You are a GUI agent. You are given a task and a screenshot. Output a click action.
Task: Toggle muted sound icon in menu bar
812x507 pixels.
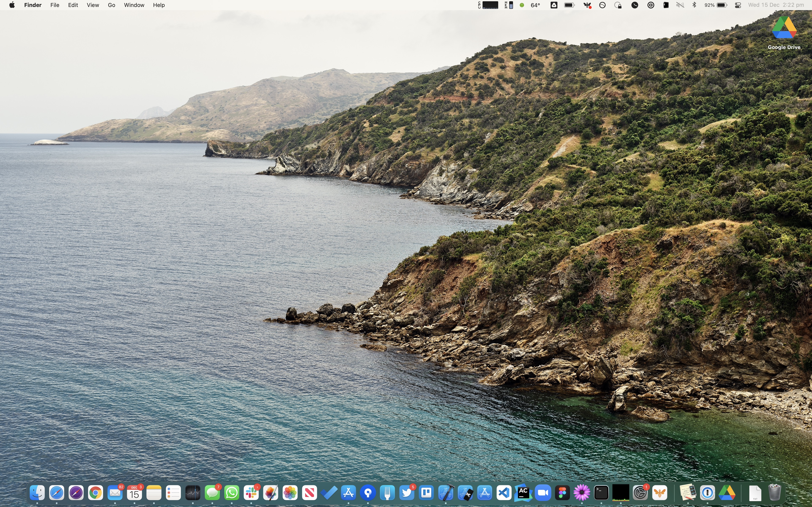[680, 5]
